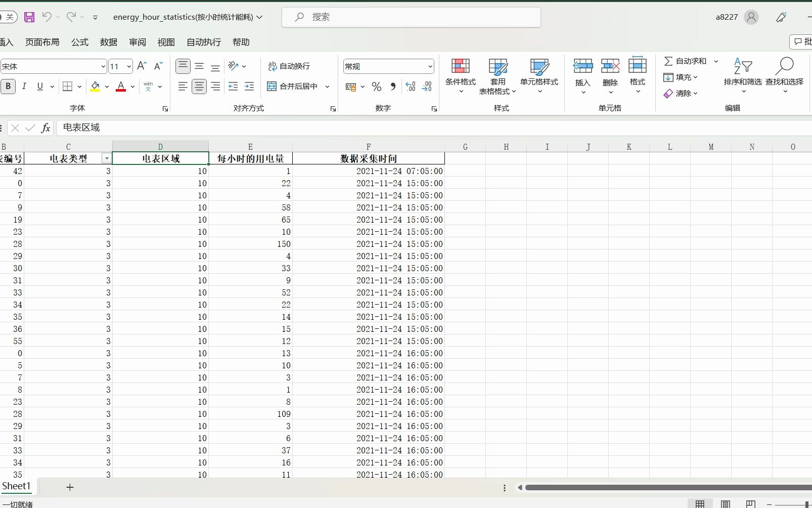
Task: Center text horizontally
Action: [199, 87]
